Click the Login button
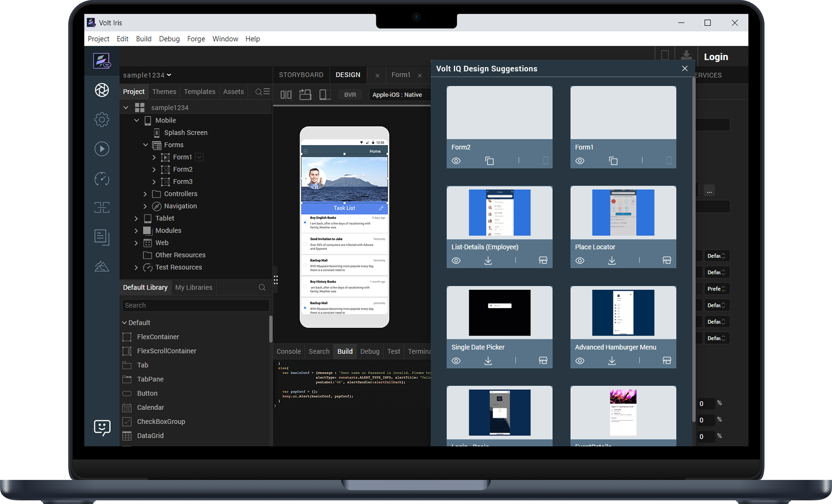 tap(716, 57)
